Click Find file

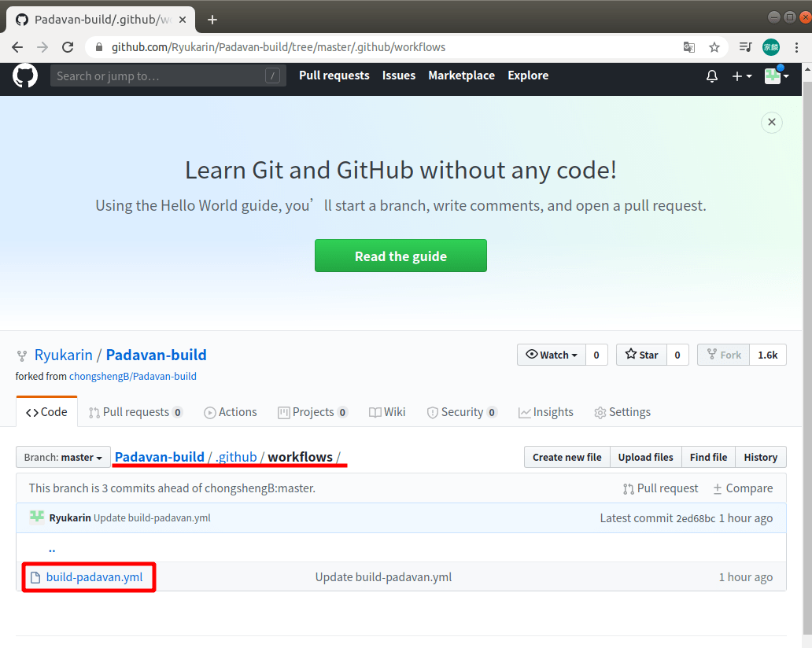708,457
